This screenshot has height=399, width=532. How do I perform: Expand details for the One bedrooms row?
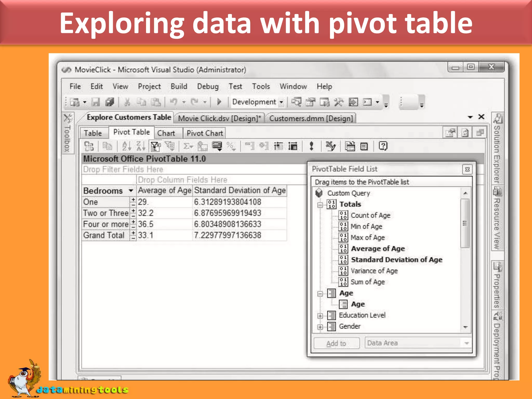[133, 200]
